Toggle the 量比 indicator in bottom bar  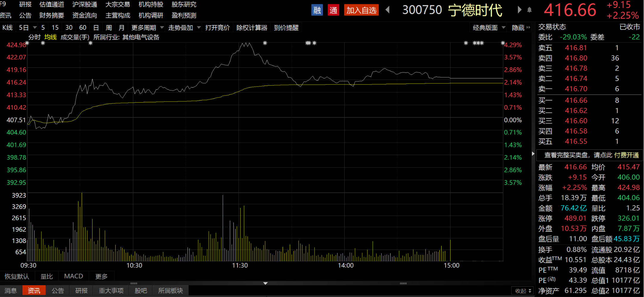47,276
